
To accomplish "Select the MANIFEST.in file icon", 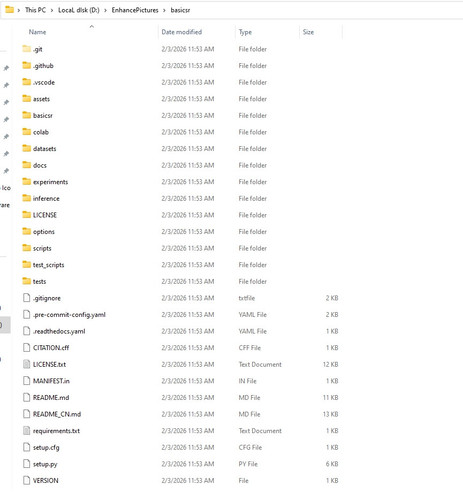I will [27, 381].
